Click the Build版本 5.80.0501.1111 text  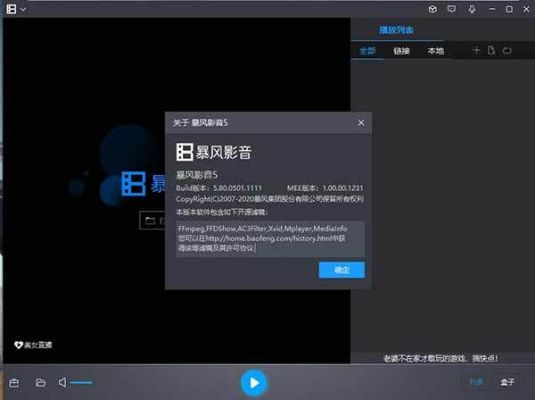point(219,188)
